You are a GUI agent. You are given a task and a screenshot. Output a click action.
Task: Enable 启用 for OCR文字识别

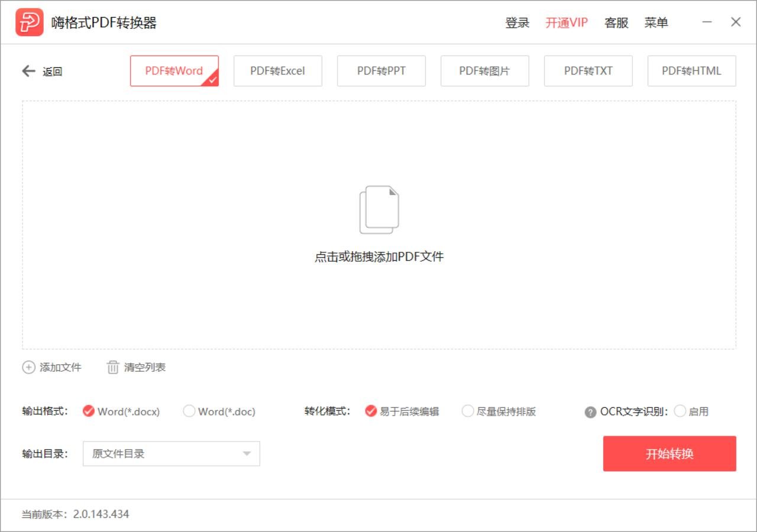pyautogui.click(x=680, y=411)
